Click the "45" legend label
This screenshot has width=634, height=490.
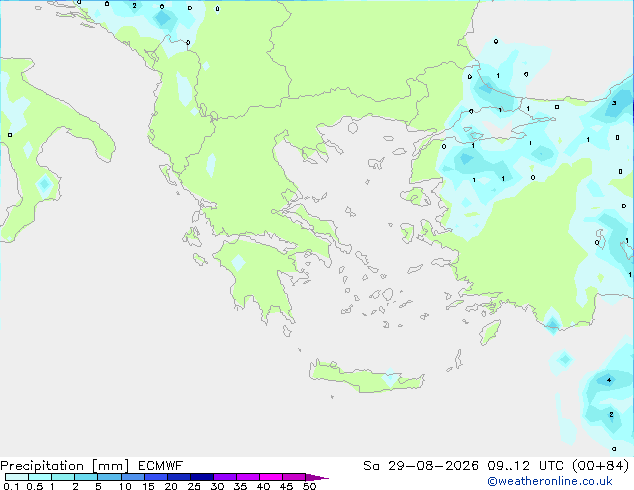(286, 486)
